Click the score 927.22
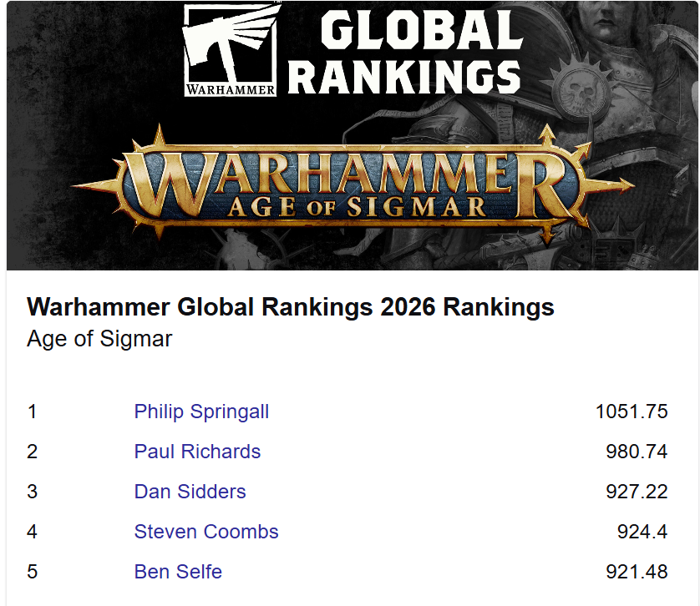Screen dimensions: 700x606 pos(637,492)
